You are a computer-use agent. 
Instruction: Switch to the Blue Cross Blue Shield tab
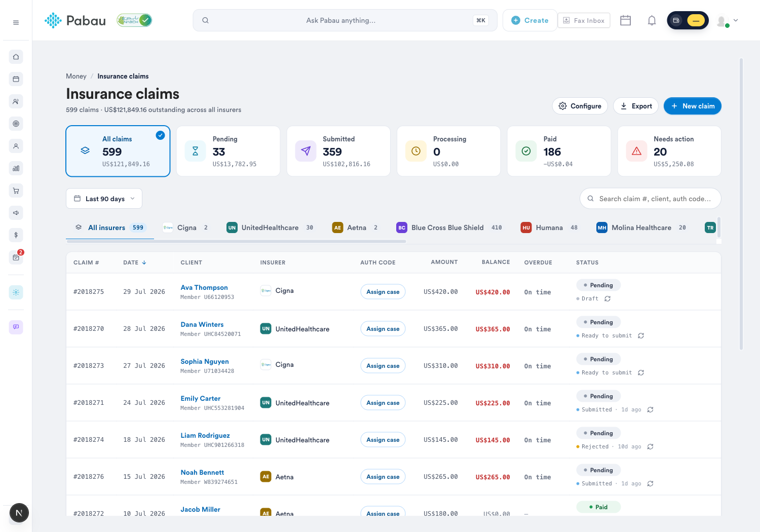pos(449,228)
